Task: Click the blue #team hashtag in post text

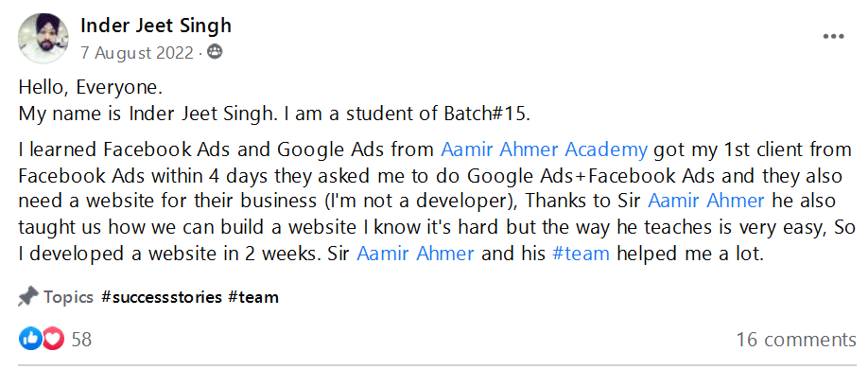Action: click(582, 254)
